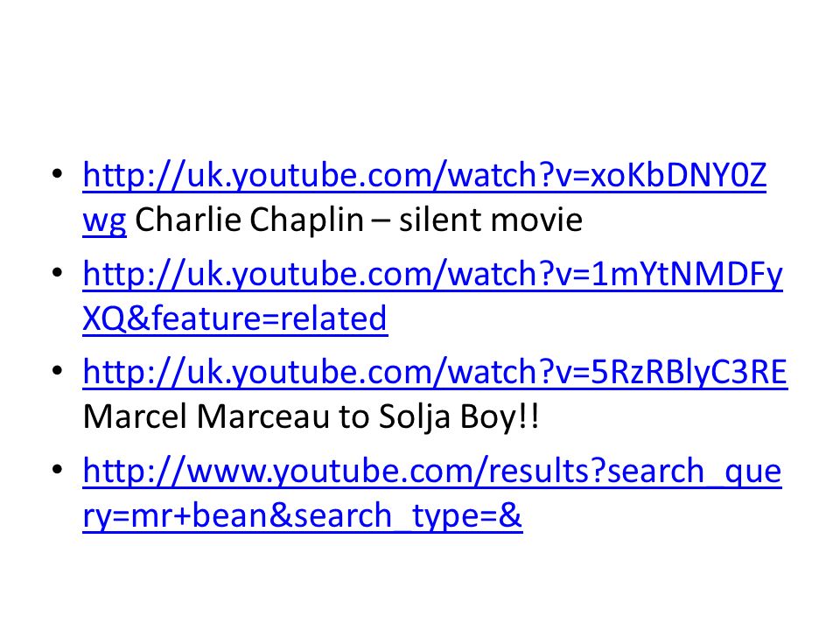Select the bullet before the Charlie Chaplin link

coord(58,174)
